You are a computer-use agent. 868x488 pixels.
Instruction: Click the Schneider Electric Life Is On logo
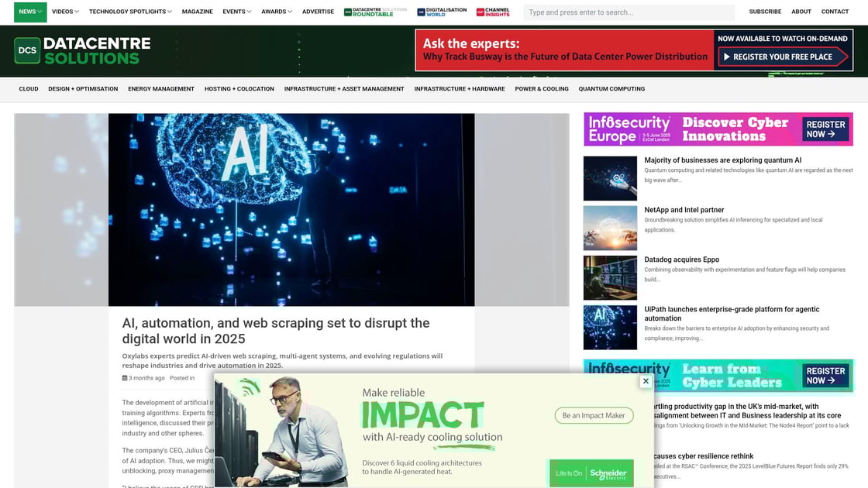[x=591, y=473]
